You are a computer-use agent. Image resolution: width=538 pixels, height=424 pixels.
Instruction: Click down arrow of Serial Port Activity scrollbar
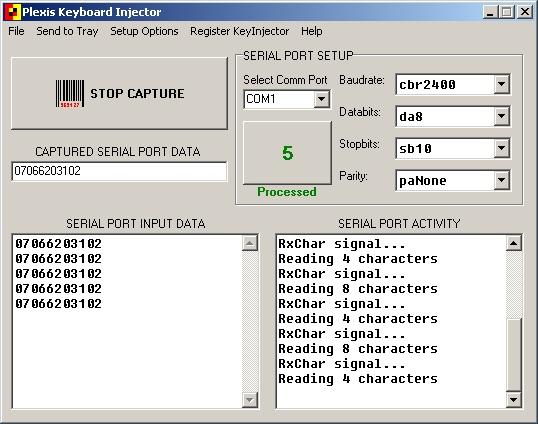(514, 400)
